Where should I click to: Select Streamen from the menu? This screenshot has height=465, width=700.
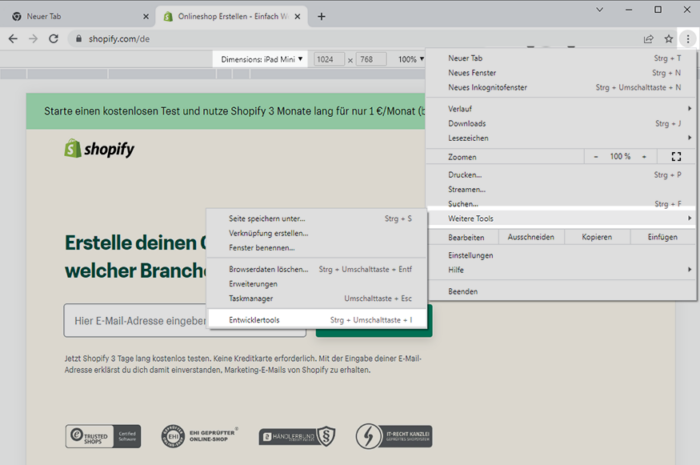click(562, 190)
